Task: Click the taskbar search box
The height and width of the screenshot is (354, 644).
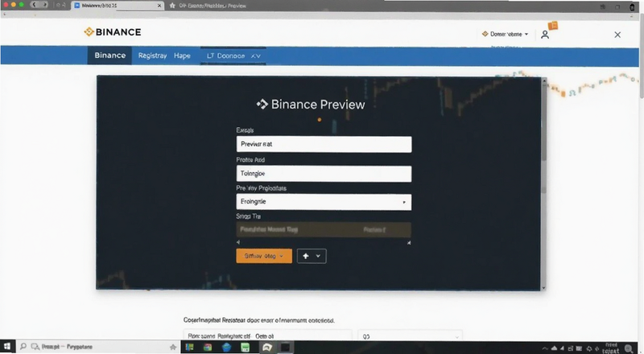Action: [98, 347]
